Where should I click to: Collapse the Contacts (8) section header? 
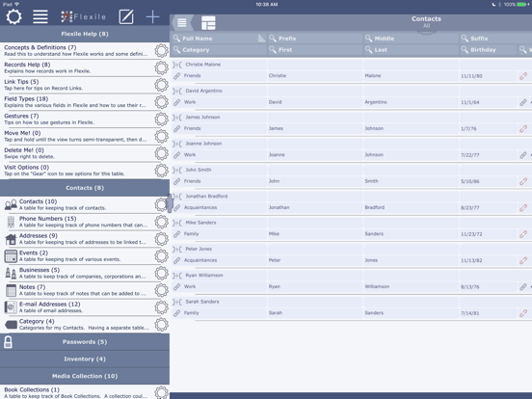[85, 188]
